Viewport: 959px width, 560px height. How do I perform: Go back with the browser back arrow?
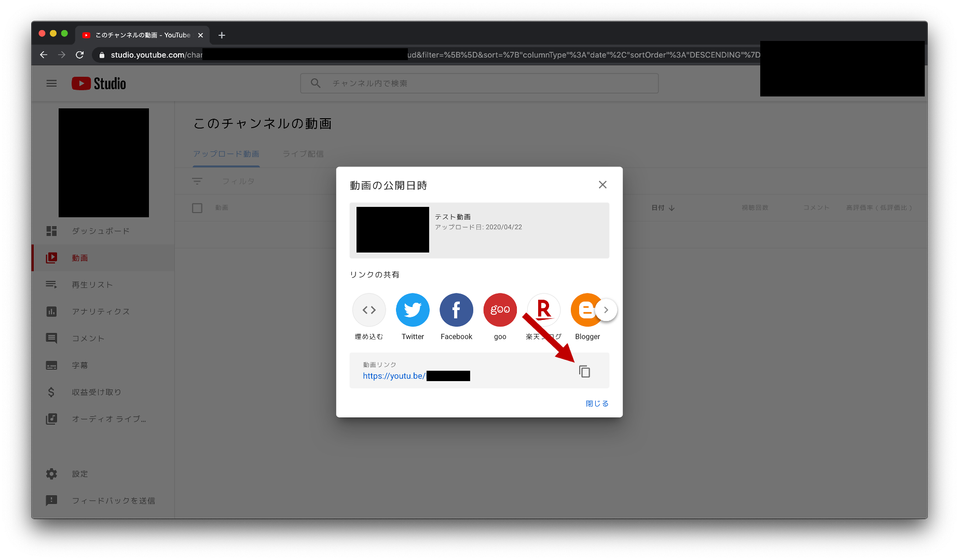click(x=44, y=54)
